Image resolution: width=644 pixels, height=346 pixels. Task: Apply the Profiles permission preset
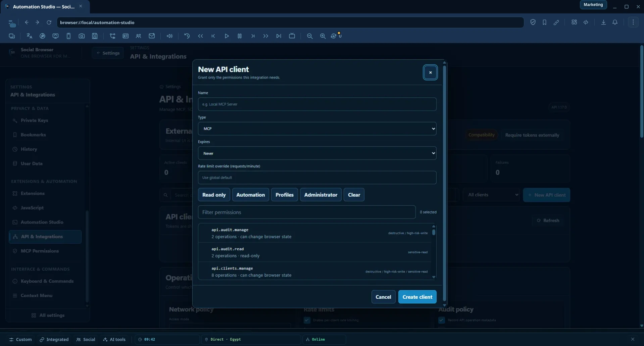click(x=285, y=195)
